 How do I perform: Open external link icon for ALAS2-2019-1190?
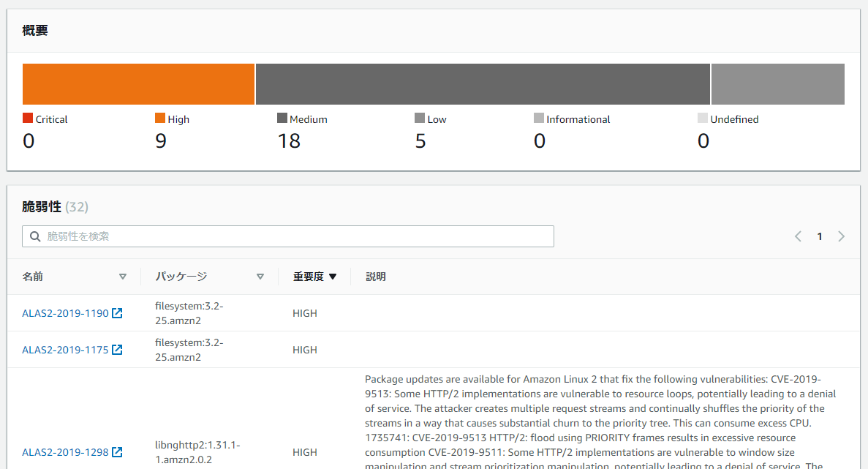pos(117,313)
